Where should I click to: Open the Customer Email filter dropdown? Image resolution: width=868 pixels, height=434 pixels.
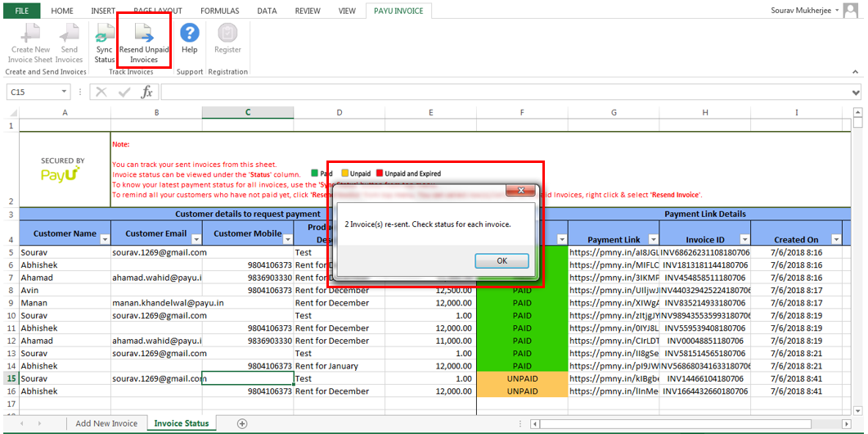(x=196, y=239)
